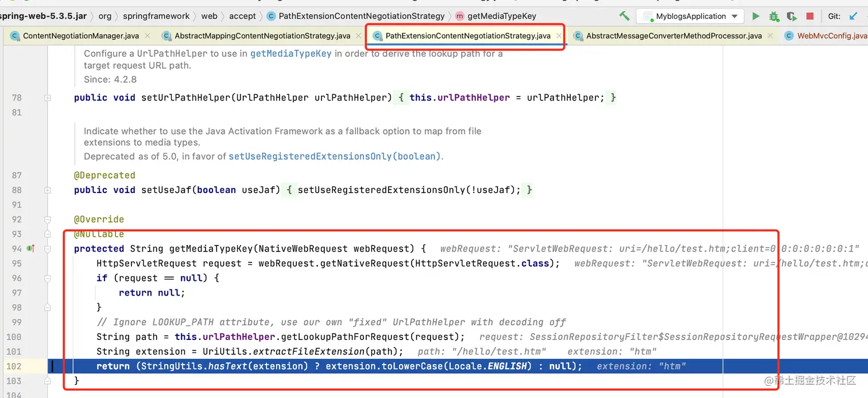This screenshot has height=398, width=868.
Task: Run MyblogsApplication with the green play icon
Action: tap(756, 16)
